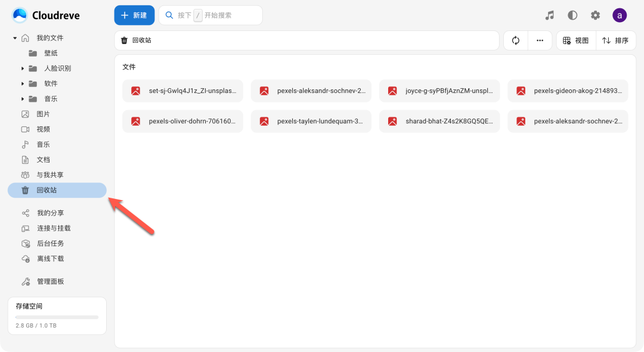
Task: Click the user avatar 'a'
Action: 620,15
